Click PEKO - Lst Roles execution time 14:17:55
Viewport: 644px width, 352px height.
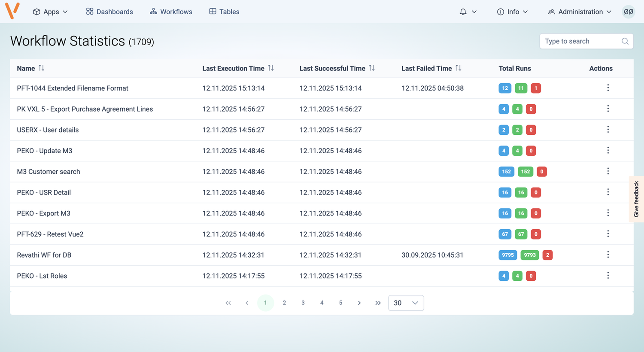click(234, 276)
